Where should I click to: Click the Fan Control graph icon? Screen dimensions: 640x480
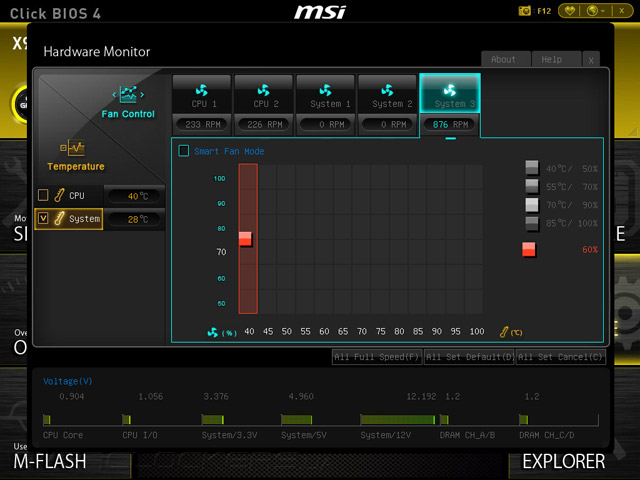pos(128,94)
